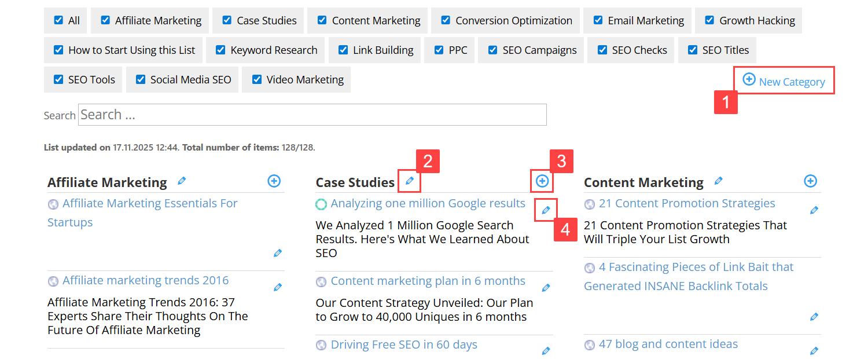Edit the Driving Free SEO in 60 days entry
Image resolution: width=868 pixels, height=359 pixels.
coord(546,350)
